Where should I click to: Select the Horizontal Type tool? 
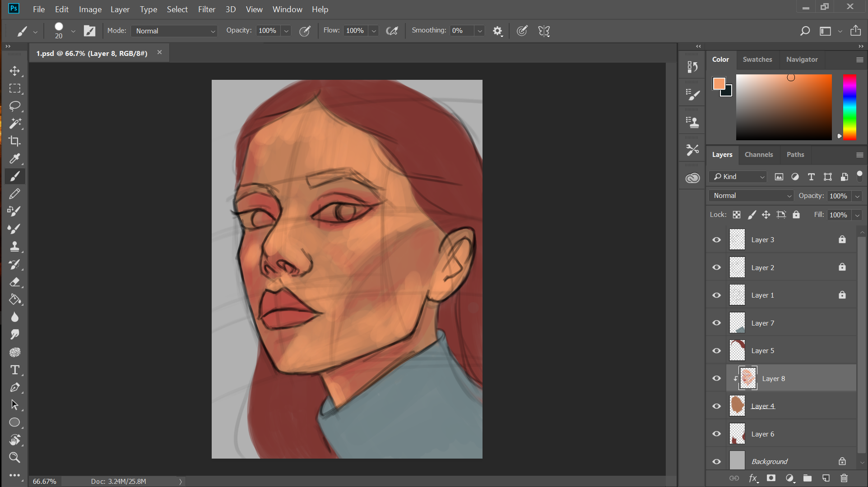coord(15,370)
